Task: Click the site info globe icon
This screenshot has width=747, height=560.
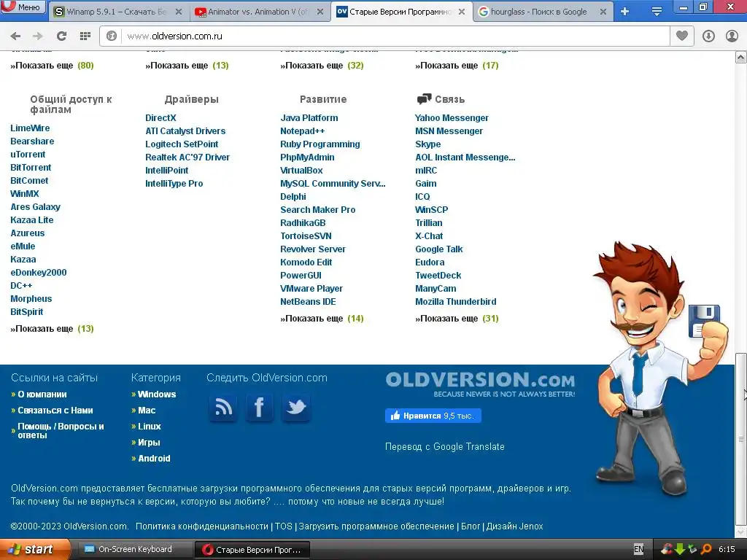Action: click(x=112, y=36)
